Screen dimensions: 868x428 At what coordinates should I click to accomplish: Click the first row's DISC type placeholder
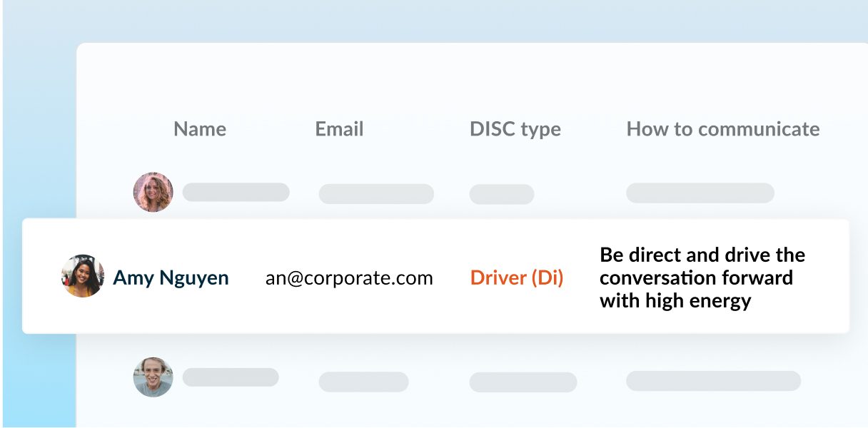[501, 194]
